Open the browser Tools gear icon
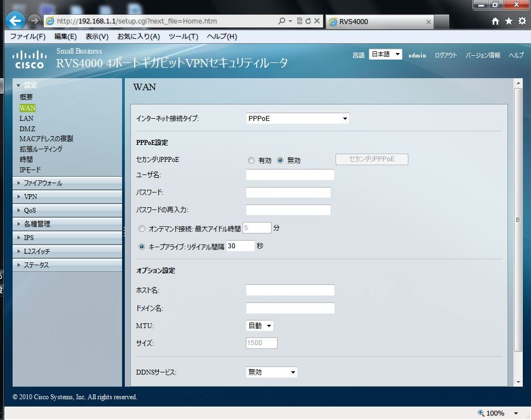 [522, 21]
